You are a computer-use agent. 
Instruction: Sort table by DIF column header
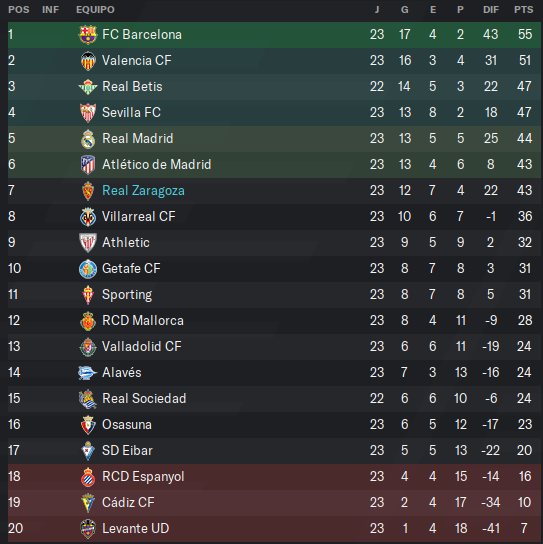click(491, 10)
